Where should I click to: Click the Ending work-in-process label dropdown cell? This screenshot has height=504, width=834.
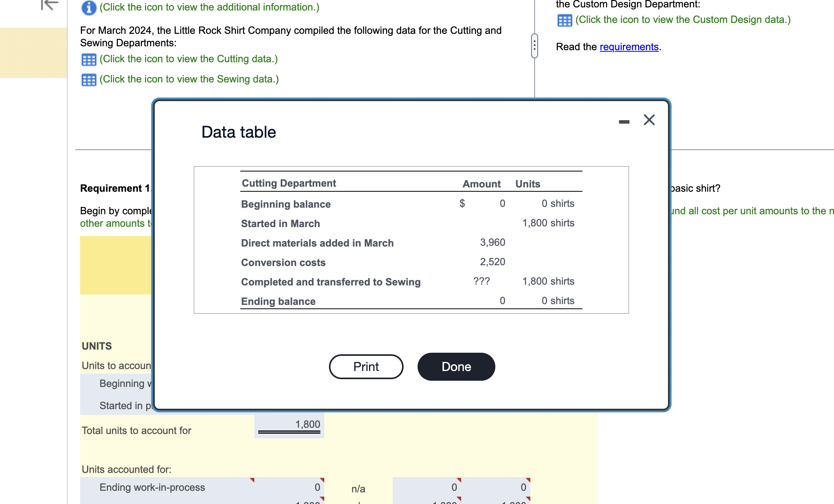[x=167, y=488]
